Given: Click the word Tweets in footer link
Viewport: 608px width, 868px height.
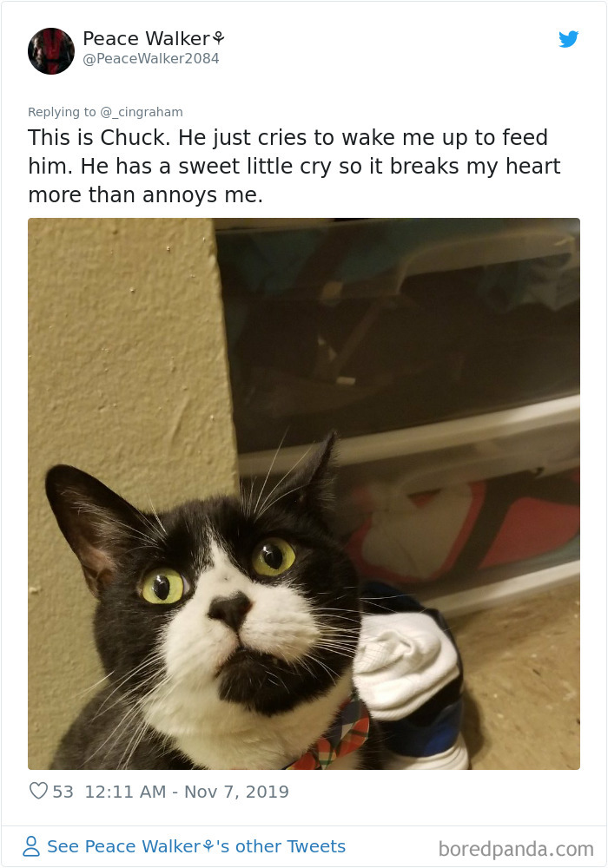Looking at the screenshot, I should [x=316, y=846].
